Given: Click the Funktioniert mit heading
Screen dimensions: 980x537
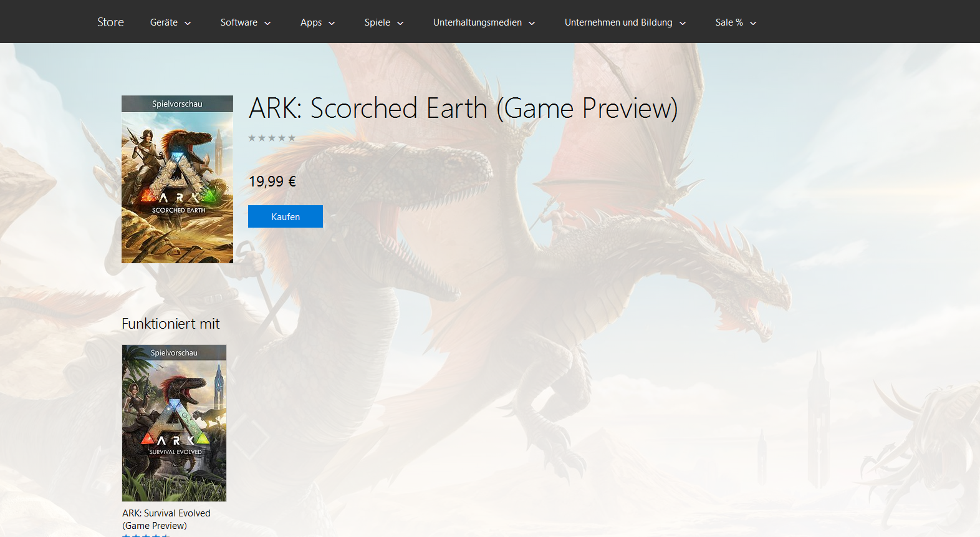Looking at the screenshot, I should [x=171, y=324].
